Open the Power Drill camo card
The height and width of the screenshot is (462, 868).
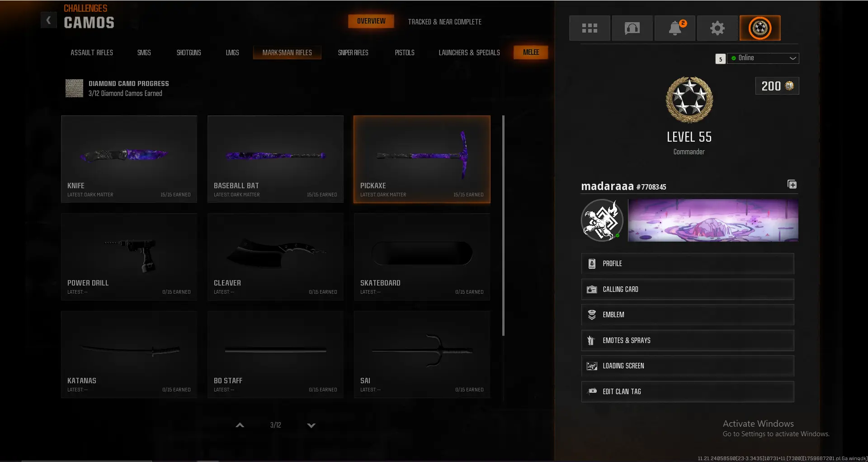129,257
